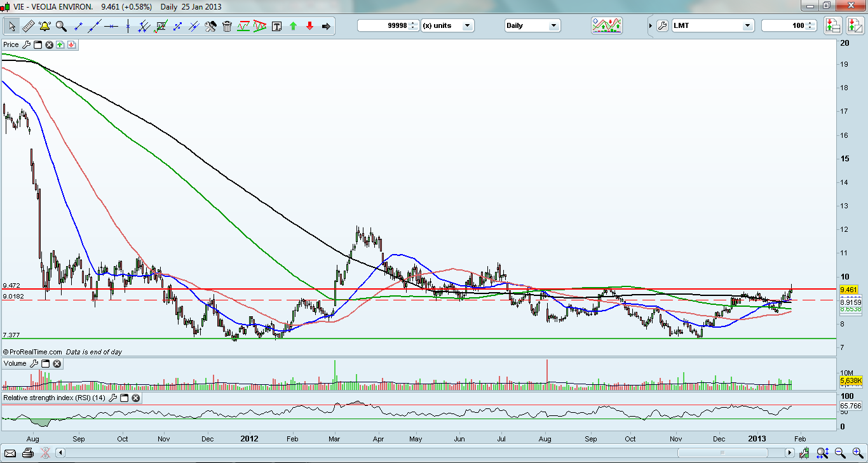The width and height of the screenshot is (868, 463).
Task: Click the zoom magnifier with arrows icon
Action: point(822,453)
